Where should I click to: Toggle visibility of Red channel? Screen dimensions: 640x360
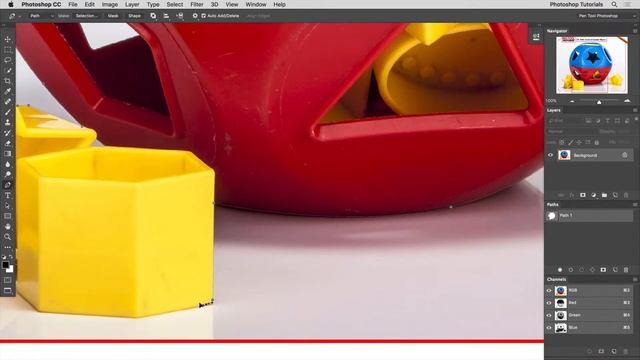[x=549, y=303]
